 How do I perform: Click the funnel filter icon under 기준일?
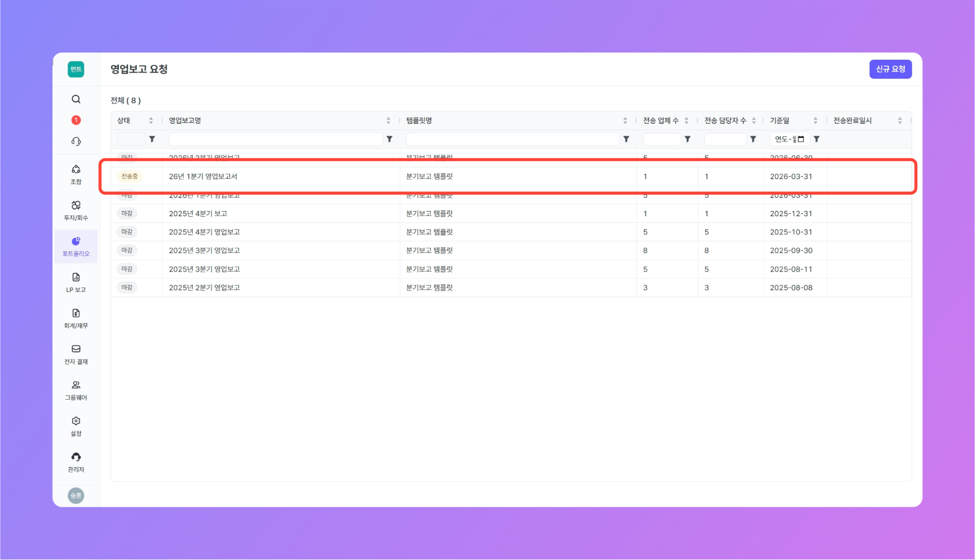[817, 139]
